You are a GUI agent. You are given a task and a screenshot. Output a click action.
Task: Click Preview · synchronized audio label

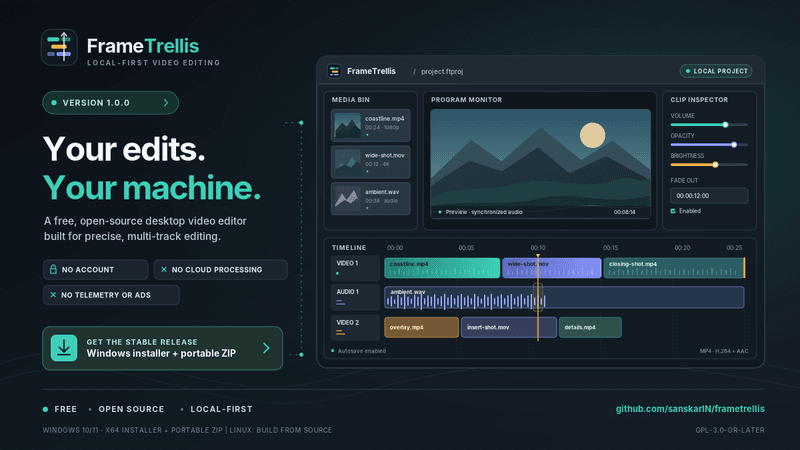[x=484, y=212]
